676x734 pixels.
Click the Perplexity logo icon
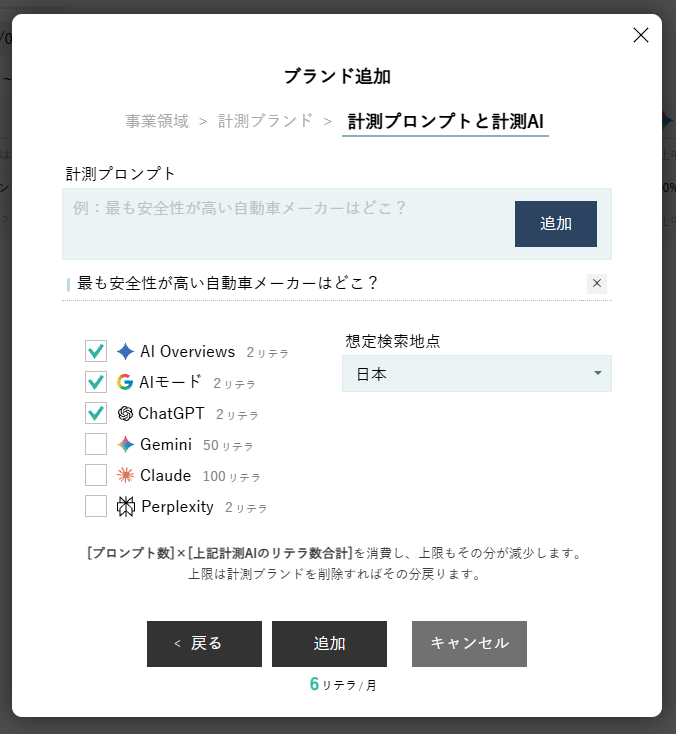[126, 506]
